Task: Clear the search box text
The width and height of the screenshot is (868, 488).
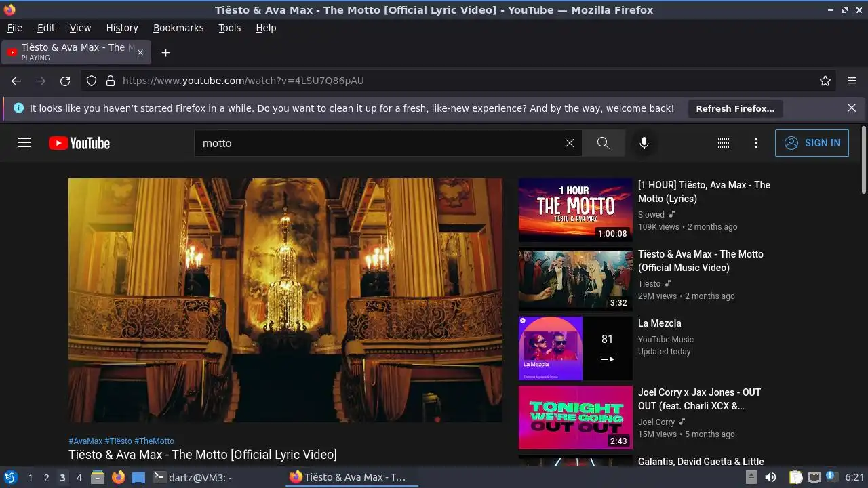Action: click(570, 143)
